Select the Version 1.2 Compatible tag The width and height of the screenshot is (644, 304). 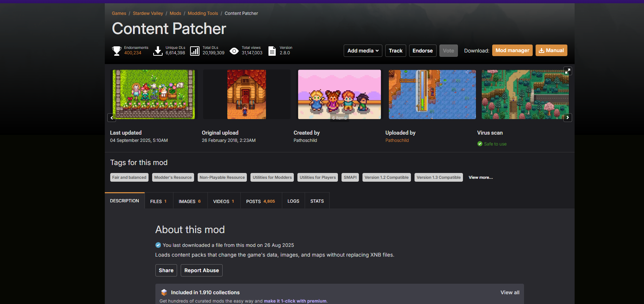[387, 177]
